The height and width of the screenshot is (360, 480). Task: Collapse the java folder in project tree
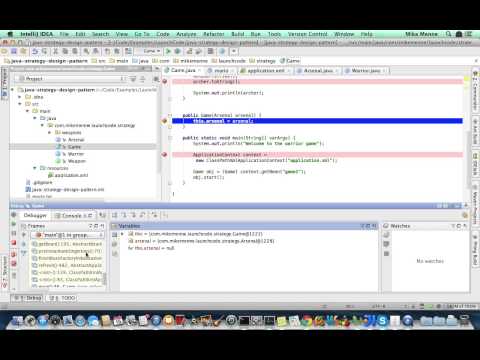[35, 118]
